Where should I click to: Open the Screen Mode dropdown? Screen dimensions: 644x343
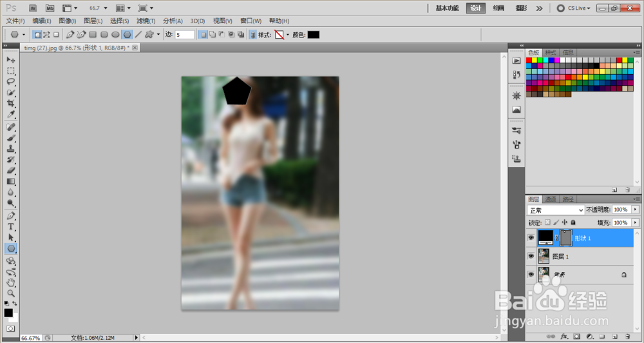(x=146, y=8)
